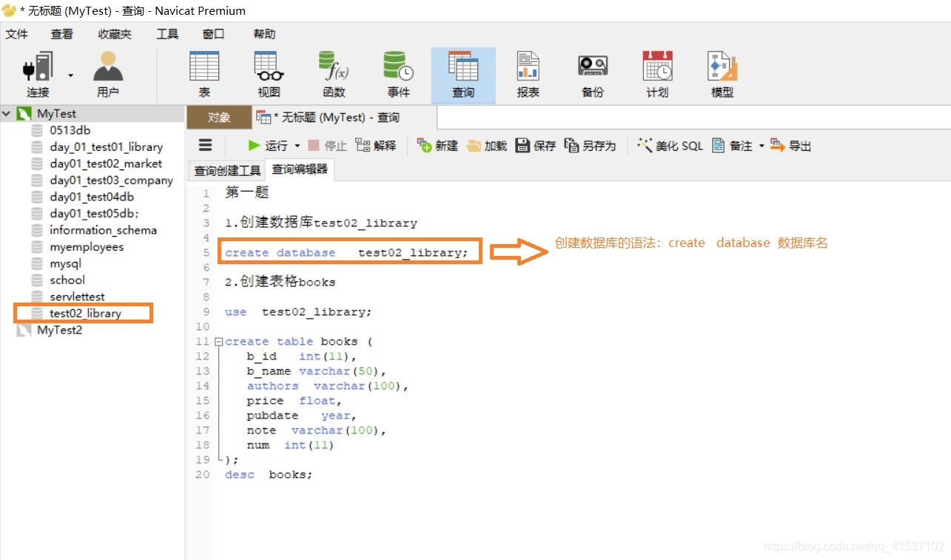Image resolution: width=951 pixels, height=560 pixels.
Task: Switch to the 查询编辑器 tab
Action: (300, 169)
